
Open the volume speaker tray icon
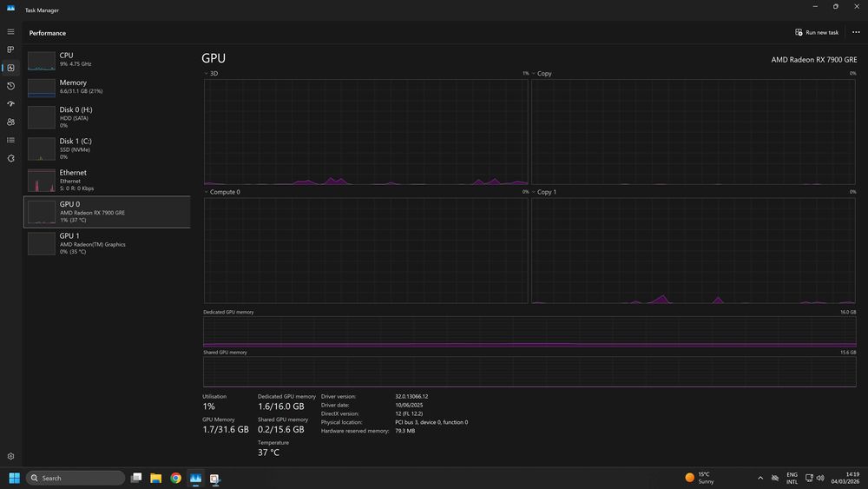coord(820,478)
